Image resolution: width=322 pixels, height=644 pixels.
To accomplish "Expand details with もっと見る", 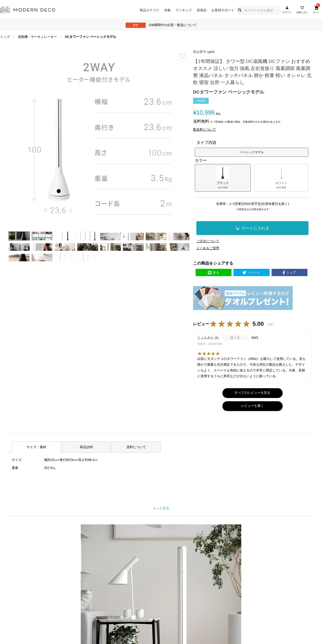I will click(x=161, y=508).
